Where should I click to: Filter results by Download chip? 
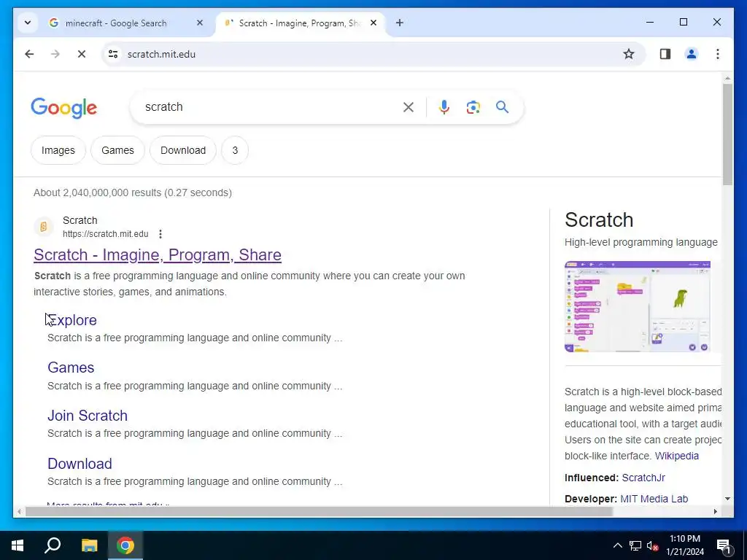click(183, 150)
